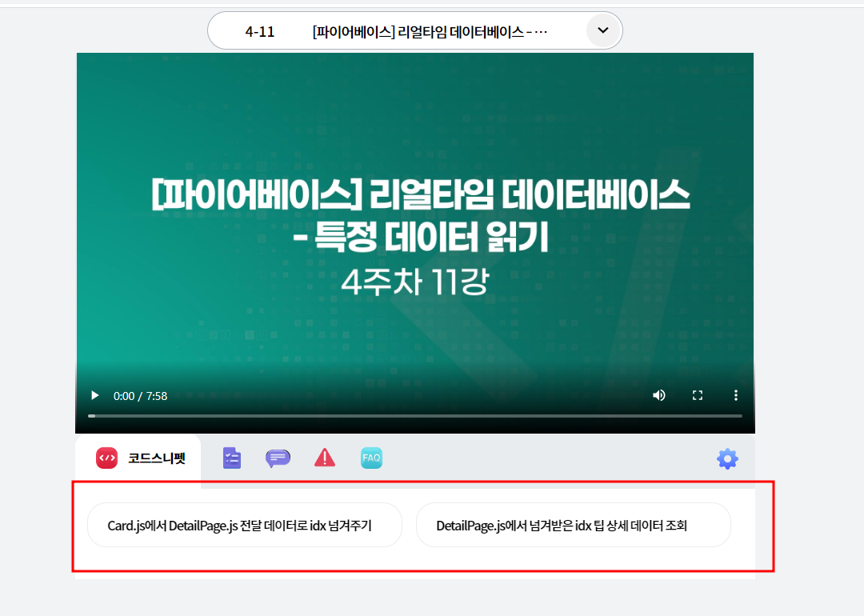The height and width of the screenshot is (616, 864).
Task: Open the 4-11 lecture title dropdown
Action: click(x=415, y=31)
